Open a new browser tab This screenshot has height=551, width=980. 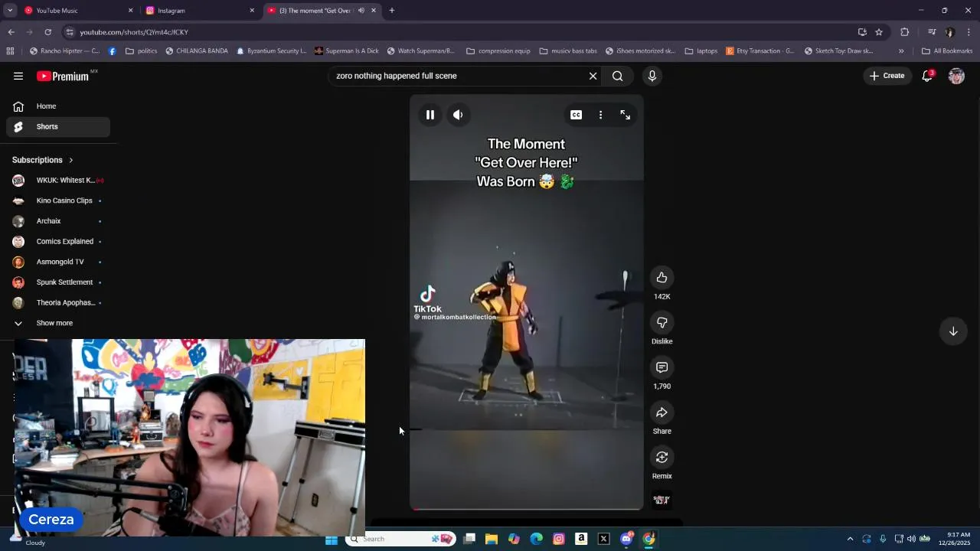click(x=392, y=11)
